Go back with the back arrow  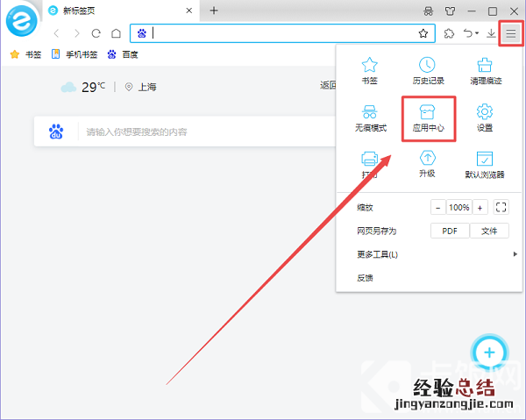coord(56,33)
